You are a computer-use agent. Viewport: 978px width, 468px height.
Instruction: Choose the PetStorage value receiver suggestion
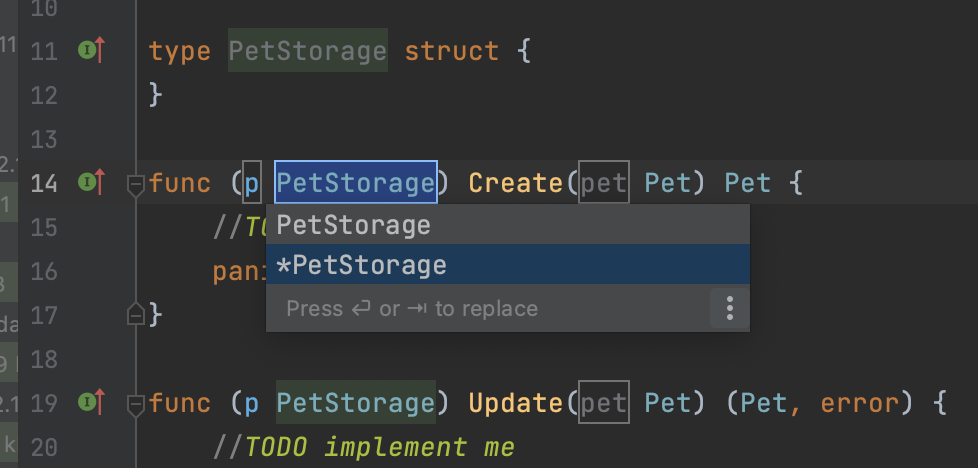(354, 225)
